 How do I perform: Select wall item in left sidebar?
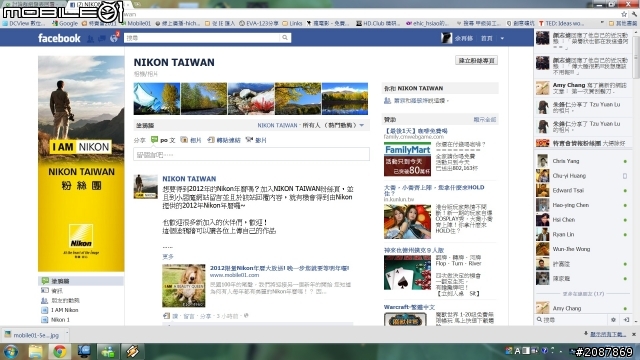[81, 281]
